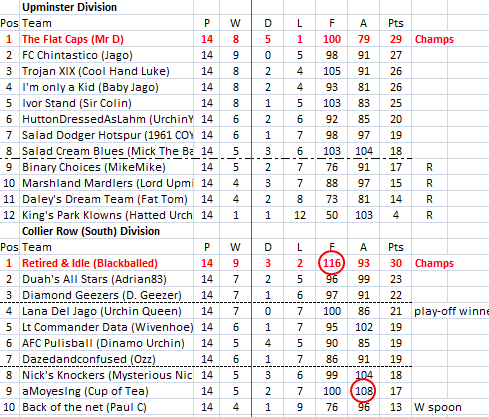Select the circled 108 goals-against cell
489x417 pixels.
(363, 391)
